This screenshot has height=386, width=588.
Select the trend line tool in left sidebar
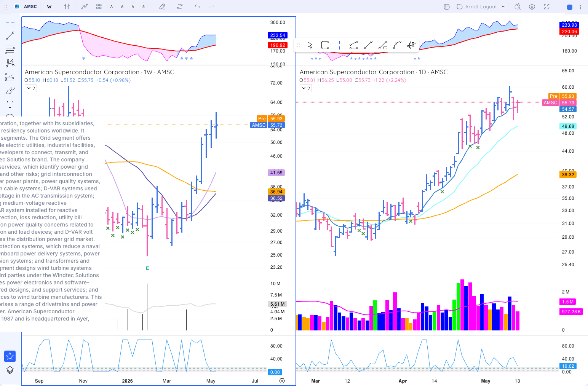click(10, 36)
